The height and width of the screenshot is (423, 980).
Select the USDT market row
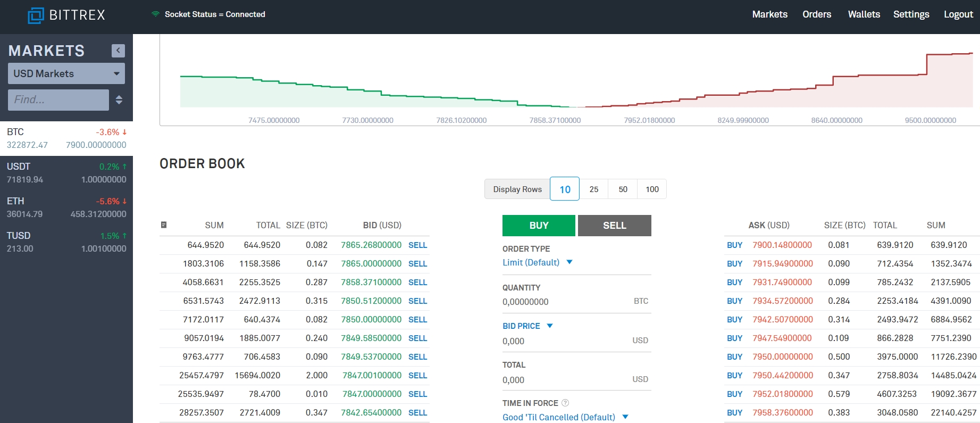(66, 173)
